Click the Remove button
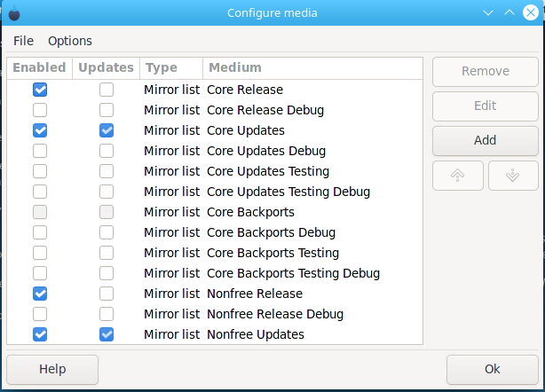This screenshot has height=392, width=545. (x=486, y=72)
